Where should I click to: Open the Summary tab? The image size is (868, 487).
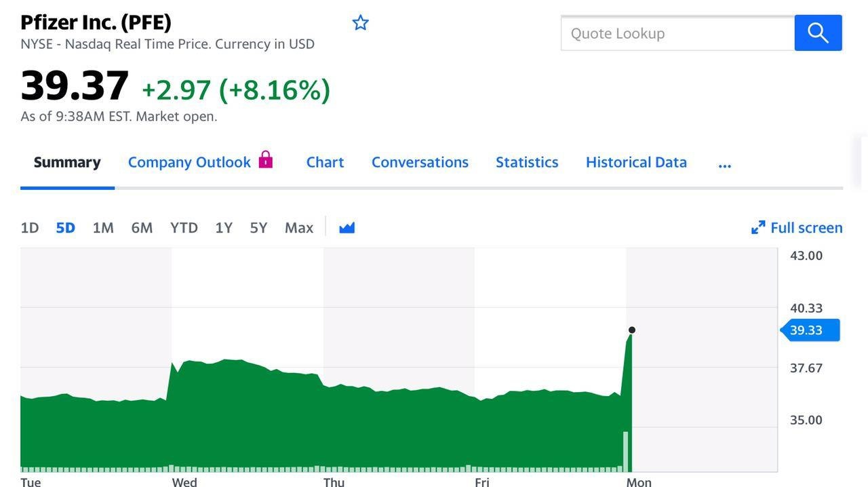(x=67, y=162)
